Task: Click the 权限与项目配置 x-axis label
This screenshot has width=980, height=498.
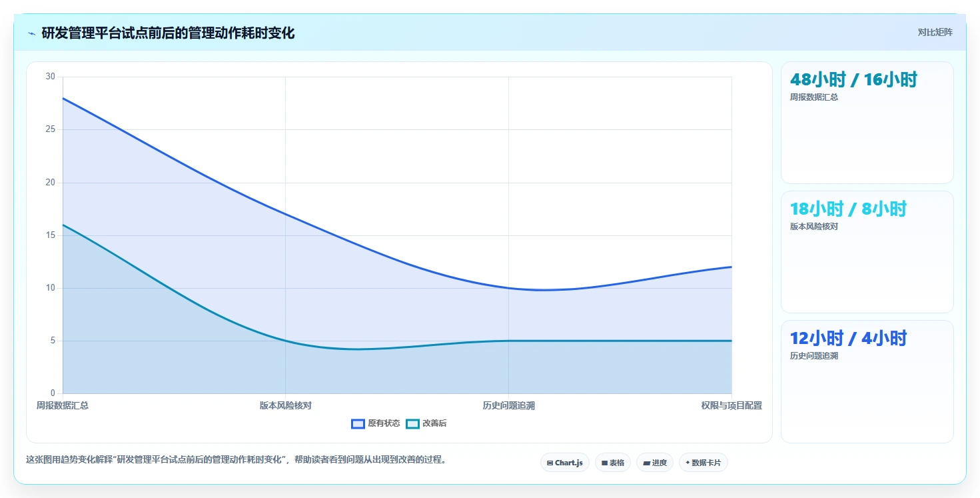Action: click(x=732, y=405)
